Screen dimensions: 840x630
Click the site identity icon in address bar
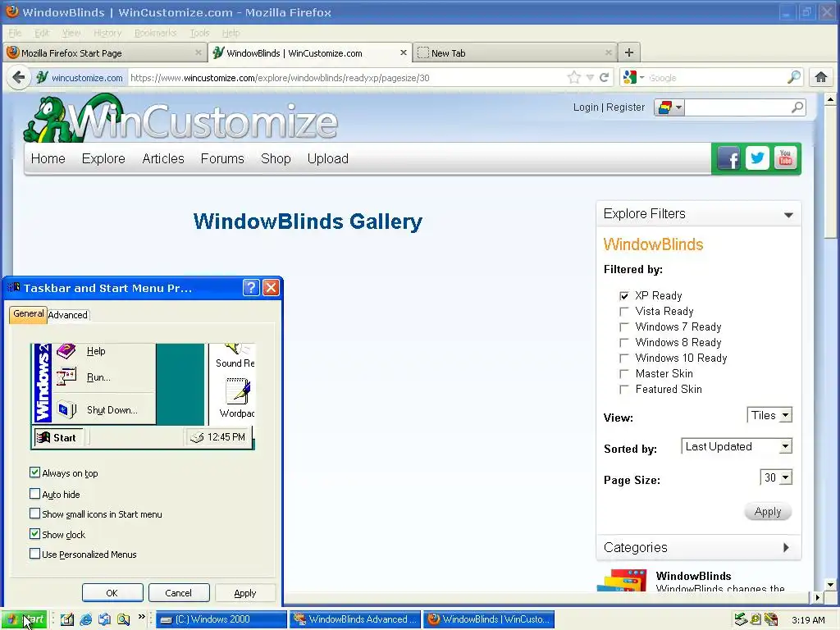coord(43,78)
